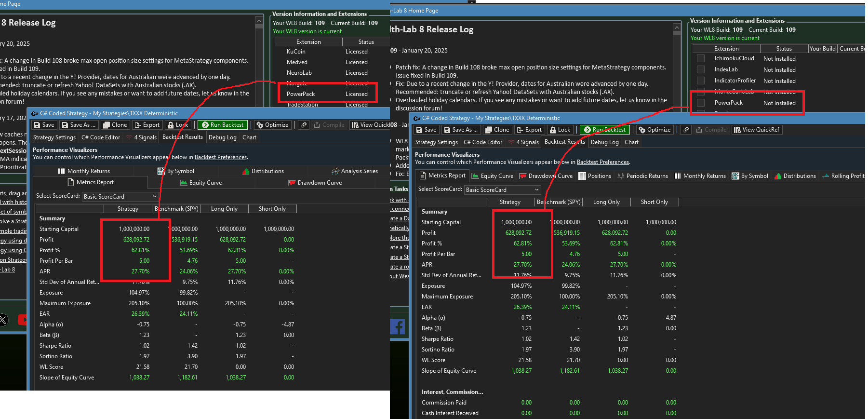Click the Sharpe Ratio label in the left window

55,346
